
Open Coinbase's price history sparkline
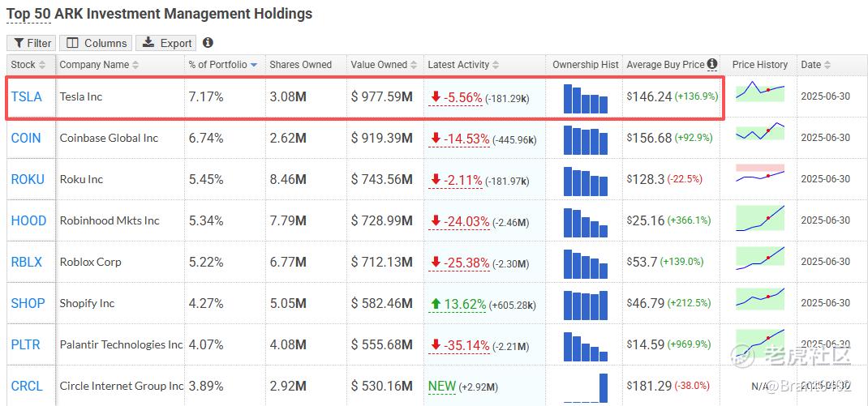point(760,131)
